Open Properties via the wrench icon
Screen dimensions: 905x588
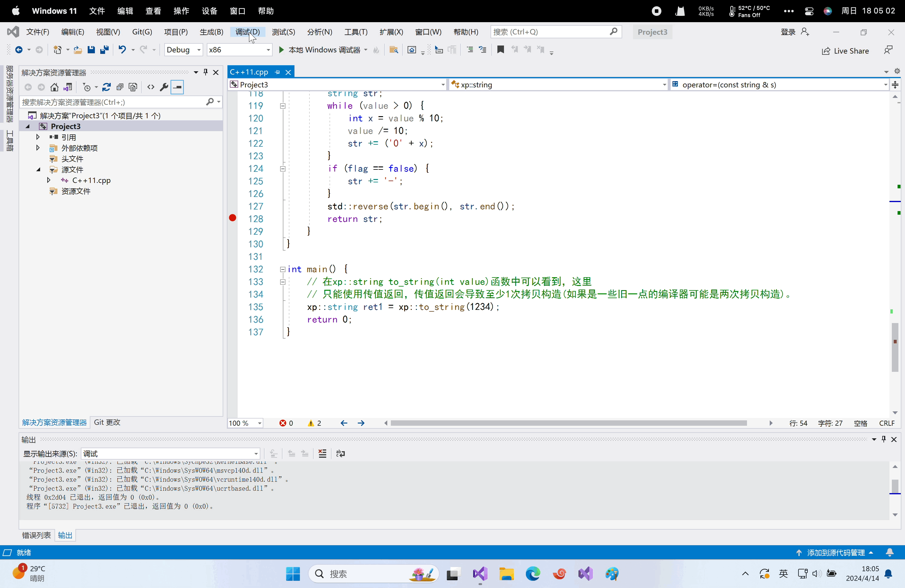point(164,87)
